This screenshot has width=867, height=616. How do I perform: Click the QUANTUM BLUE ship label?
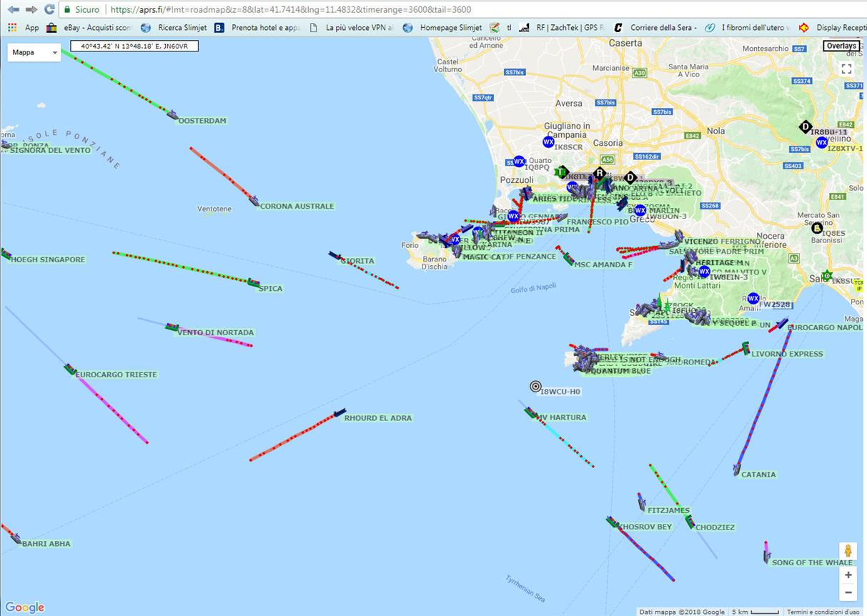618,372
